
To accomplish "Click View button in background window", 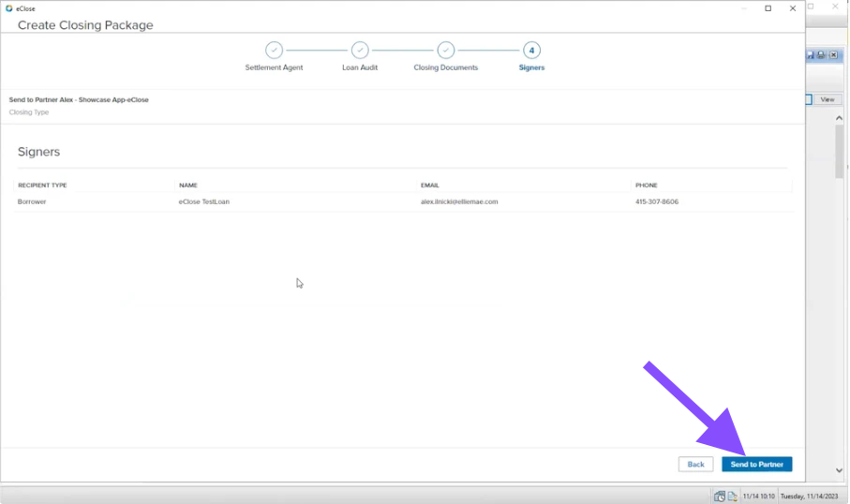I will point(828,99).
